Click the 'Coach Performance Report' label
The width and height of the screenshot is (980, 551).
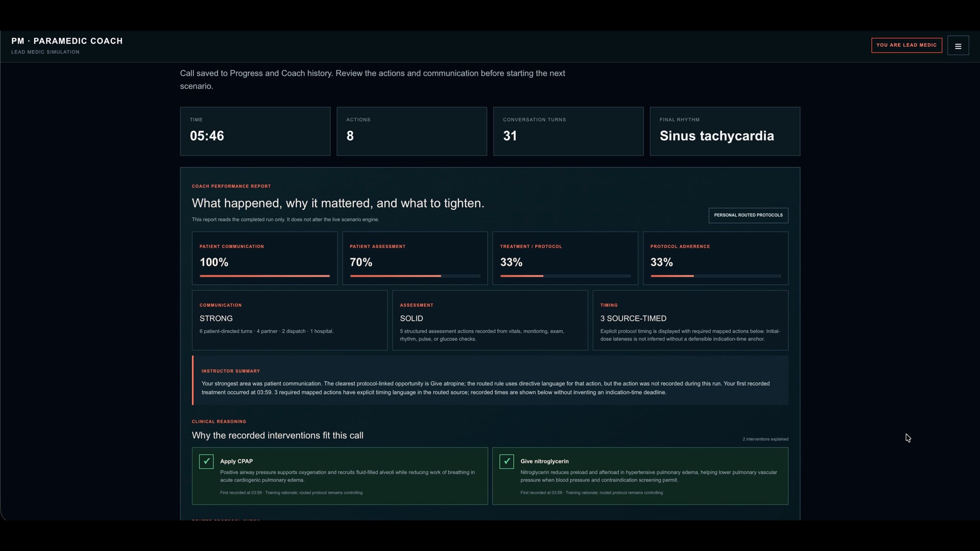tap(231, 186)
